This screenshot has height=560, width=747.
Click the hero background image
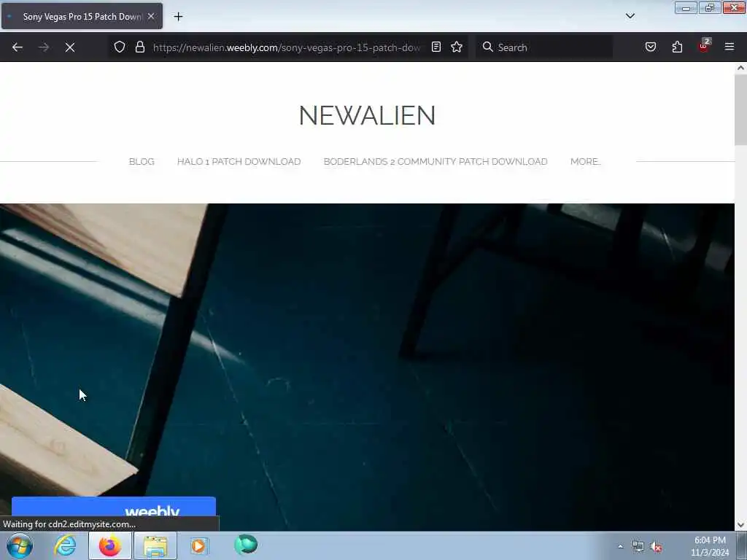point(367,367)
